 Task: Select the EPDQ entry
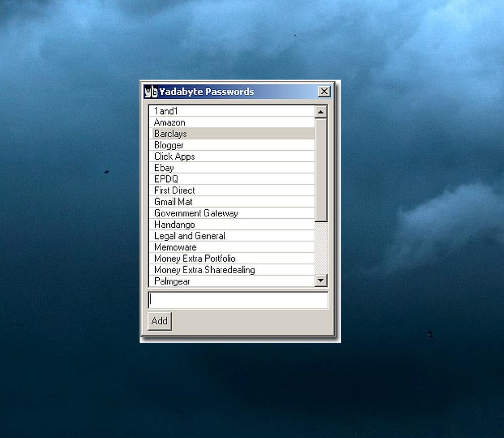pyautogui.click(x=232, y=179)
